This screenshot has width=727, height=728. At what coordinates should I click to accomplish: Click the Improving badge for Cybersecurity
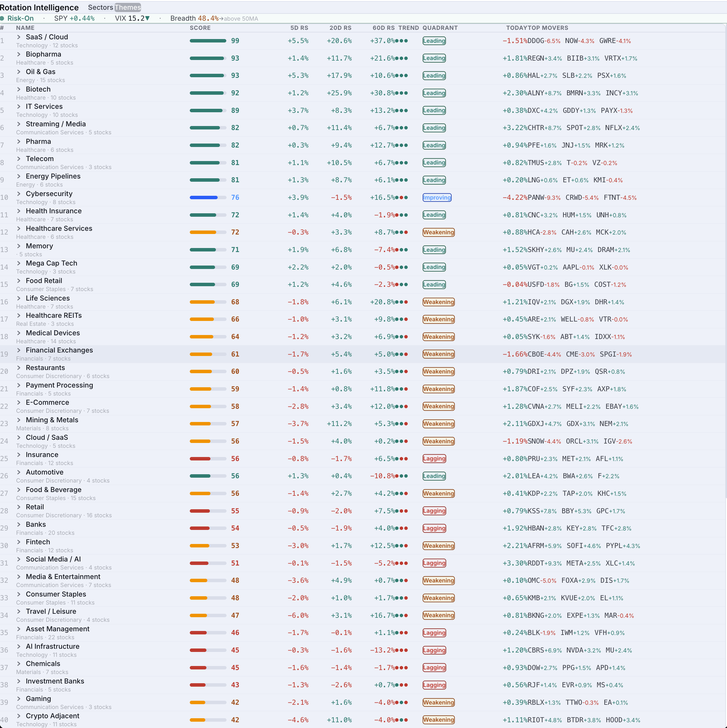(x=437, y=198)
